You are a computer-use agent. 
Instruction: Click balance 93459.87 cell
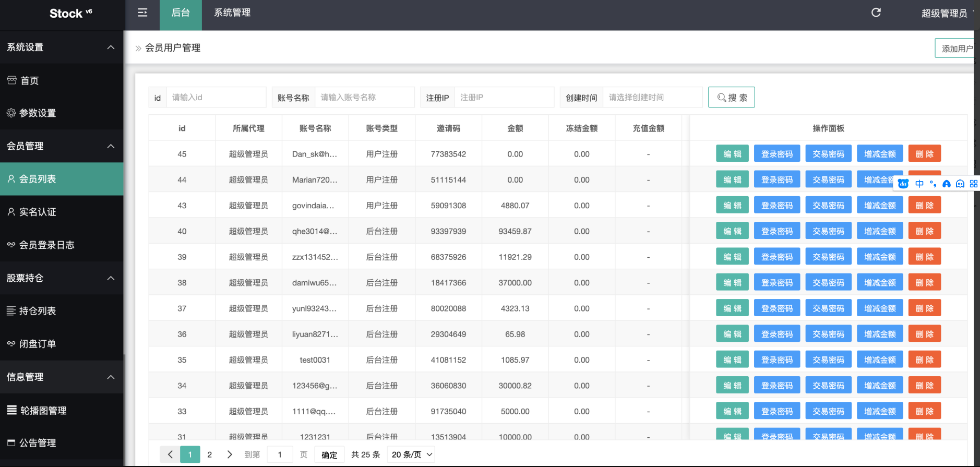(515, 231)
